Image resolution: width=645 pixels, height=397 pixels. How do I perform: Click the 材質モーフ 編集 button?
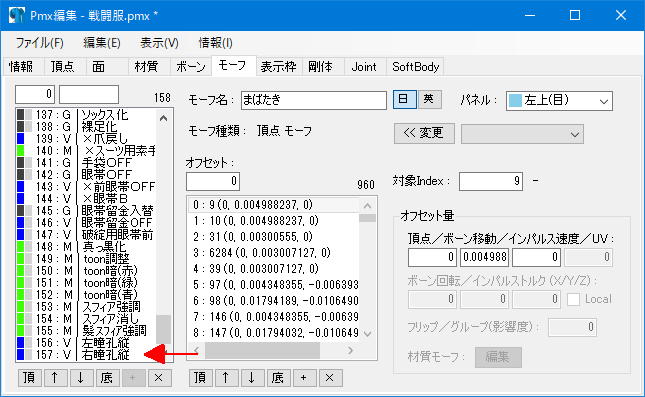coord(498,357)
